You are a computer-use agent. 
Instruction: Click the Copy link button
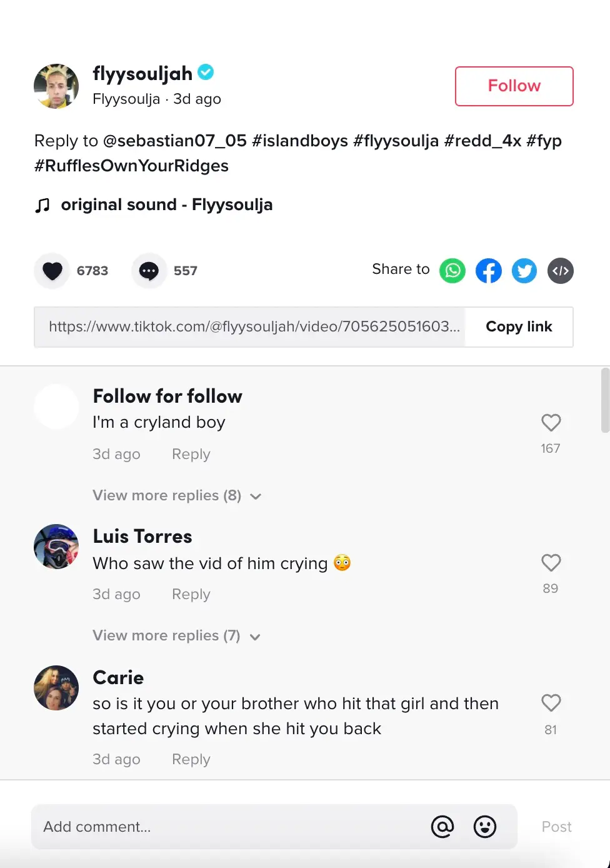coord(519,326)
